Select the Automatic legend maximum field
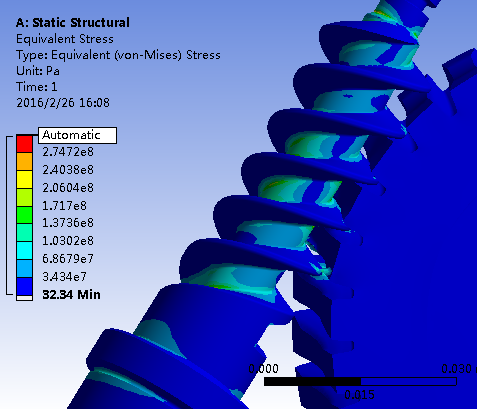 tap(77, 135)
